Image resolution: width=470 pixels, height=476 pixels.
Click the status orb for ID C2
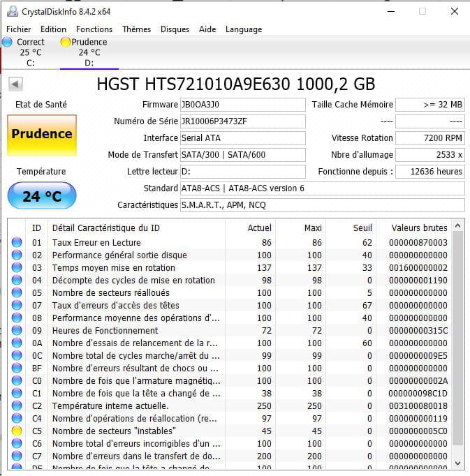pos(17,406)
